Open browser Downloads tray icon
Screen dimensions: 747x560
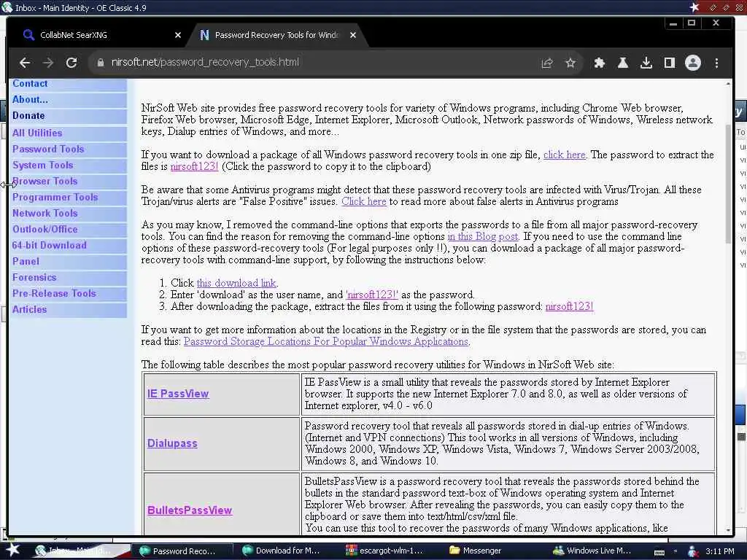click(x=646, y=63)
